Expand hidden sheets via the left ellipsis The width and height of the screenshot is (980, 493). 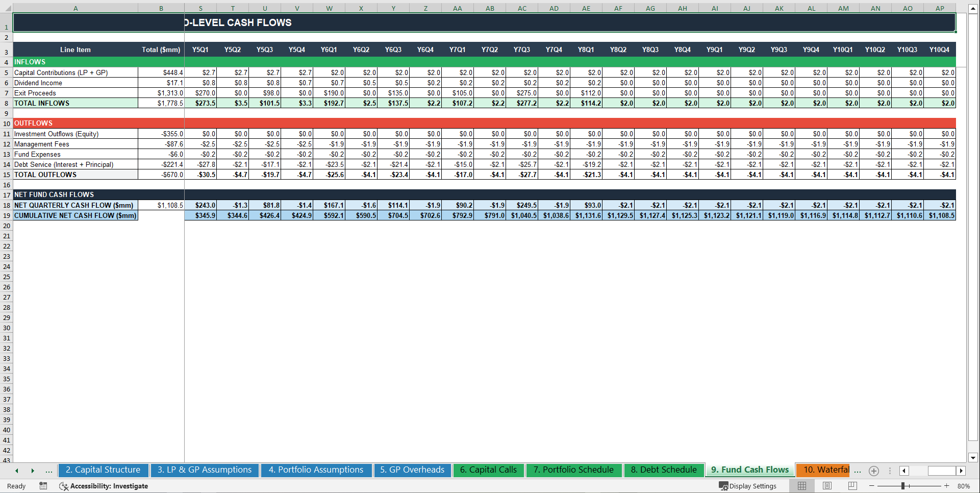point(49,471)
